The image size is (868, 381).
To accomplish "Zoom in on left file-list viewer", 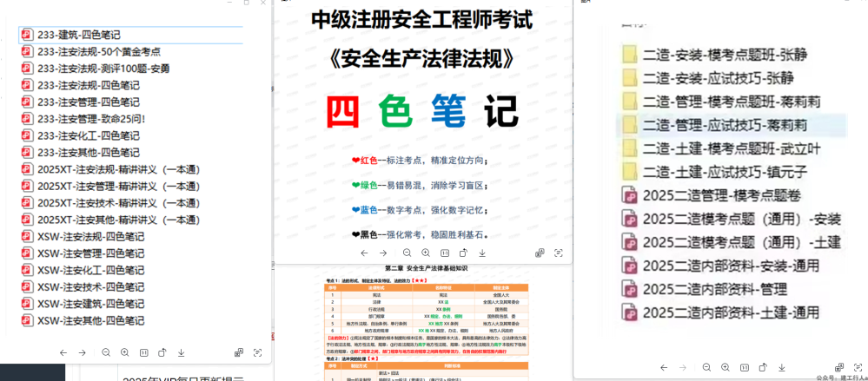I will click(125, 352).
